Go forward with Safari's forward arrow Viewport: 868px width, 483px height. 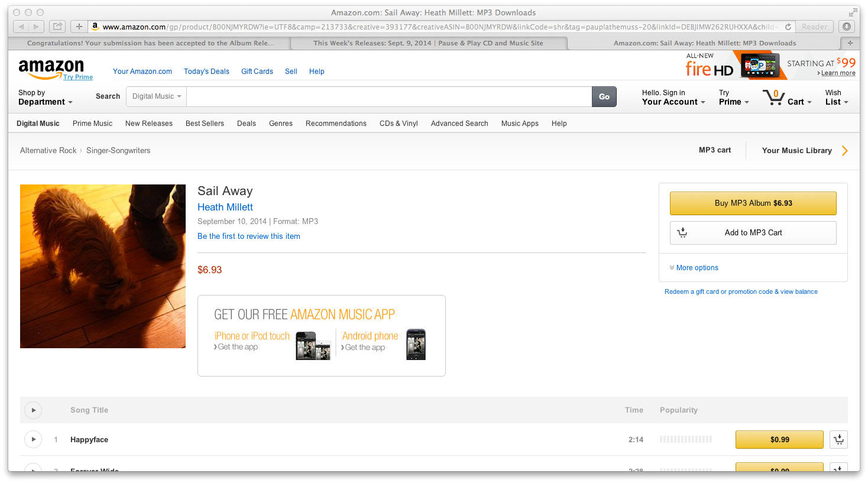[x=37, y=27]
